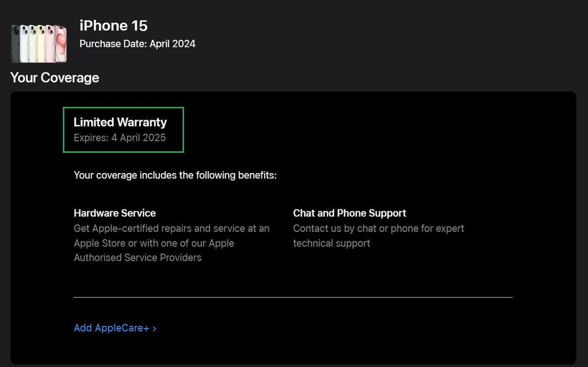The image size is (588, 367).
Task: Click the word AppleCare+ in the blue link
Action: click(122, 328)
